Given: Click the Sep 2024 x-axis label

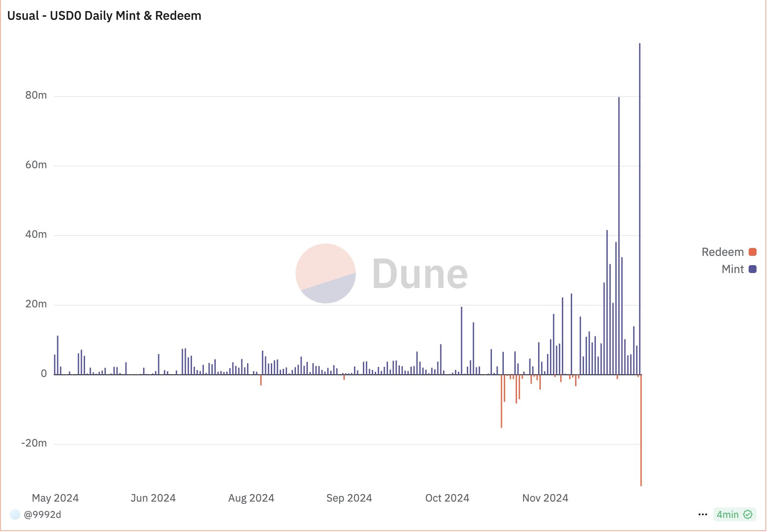Looking at the screenshot, I should coord(349,498).
